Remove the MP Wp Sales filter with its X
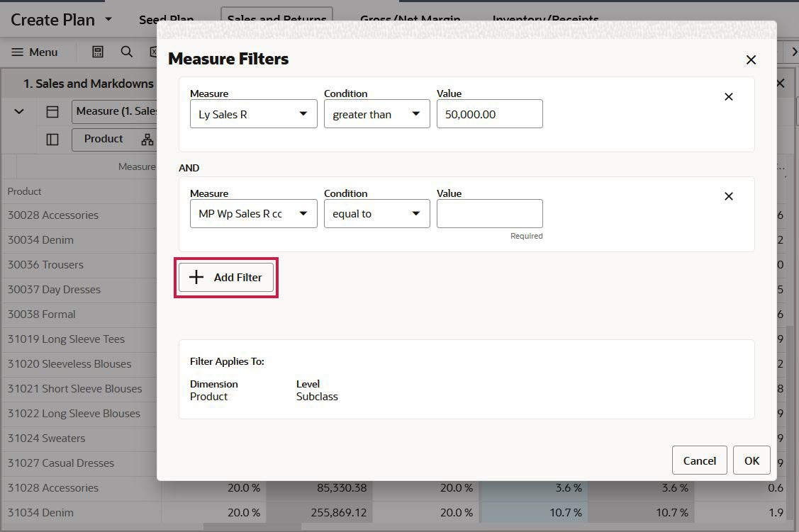Viewport: 799px width, 532px height. tap(728, 196)
